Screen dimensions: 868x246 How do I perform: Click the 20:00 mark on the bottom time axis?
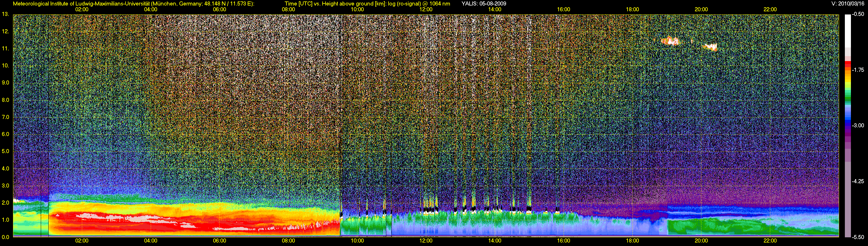(x=701, y=241)
